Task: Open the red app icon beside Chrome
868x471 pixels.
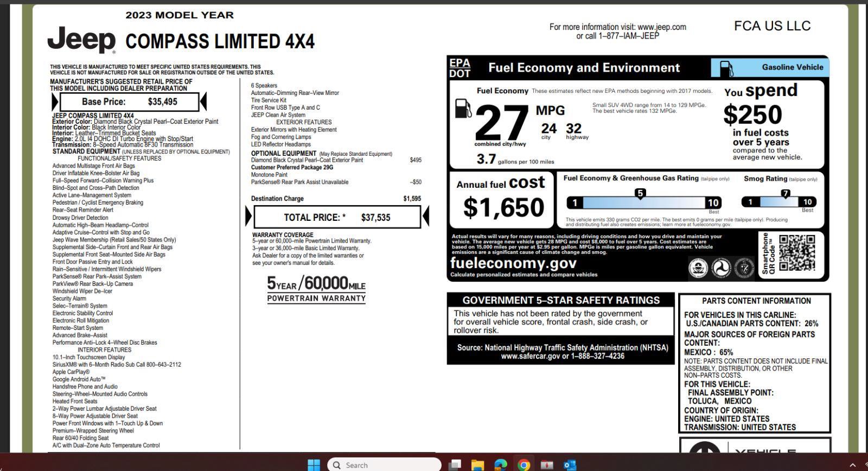Action: pyautogui.click(x=546, y=465)
